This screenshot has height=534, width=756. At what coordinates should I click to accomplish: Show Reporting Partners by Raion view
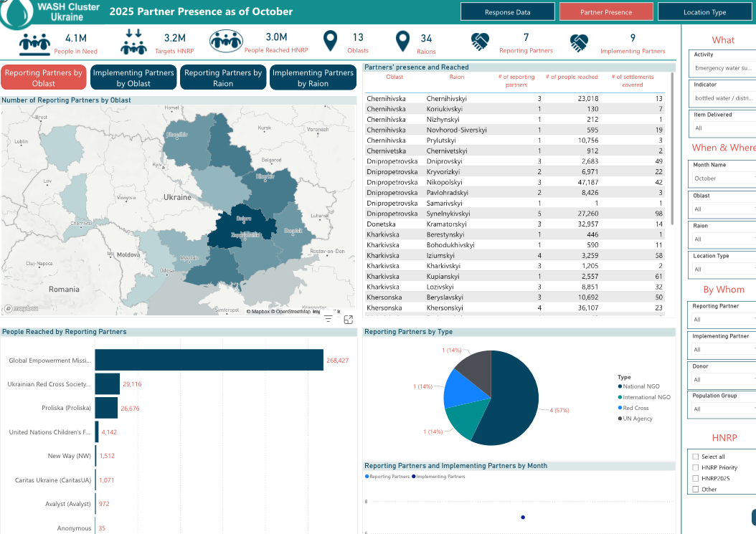coord(223,77)
